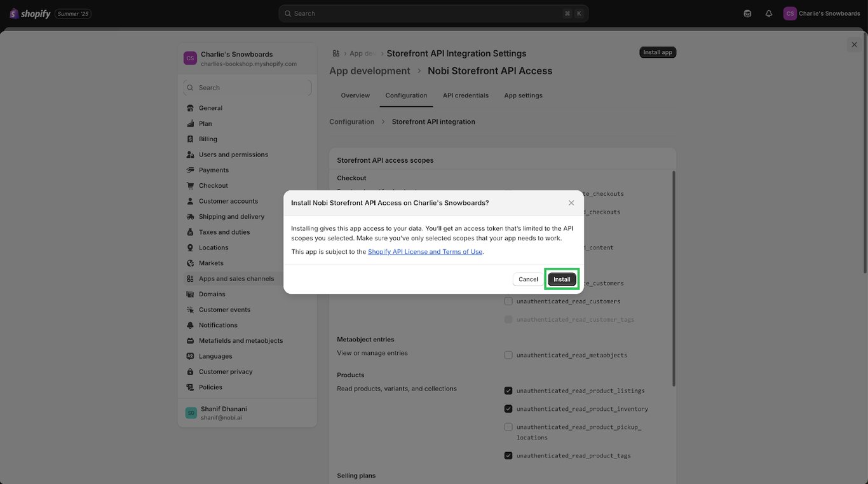
Task: Click the Plan chart icon in settings sidebar
Action: 191,123
